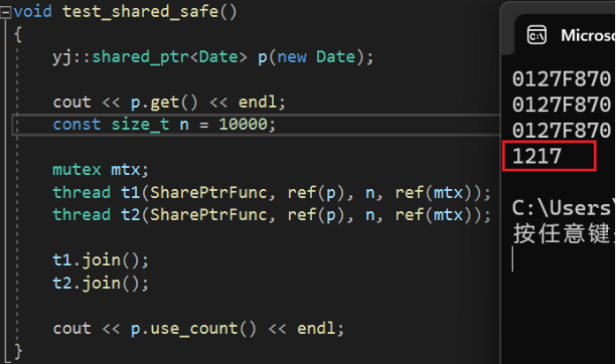Click the 1217 console output value

point(537,156)
